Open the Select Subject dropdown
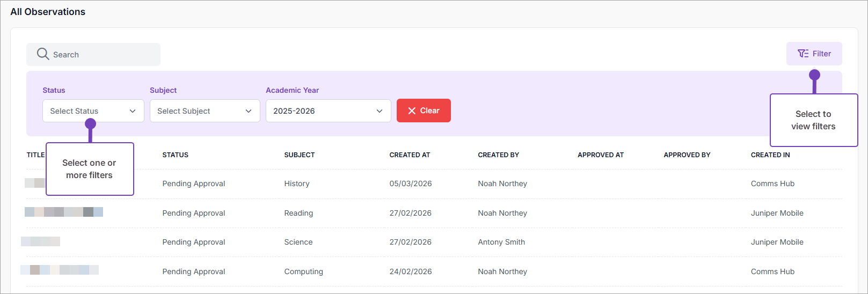 point(205,111)
